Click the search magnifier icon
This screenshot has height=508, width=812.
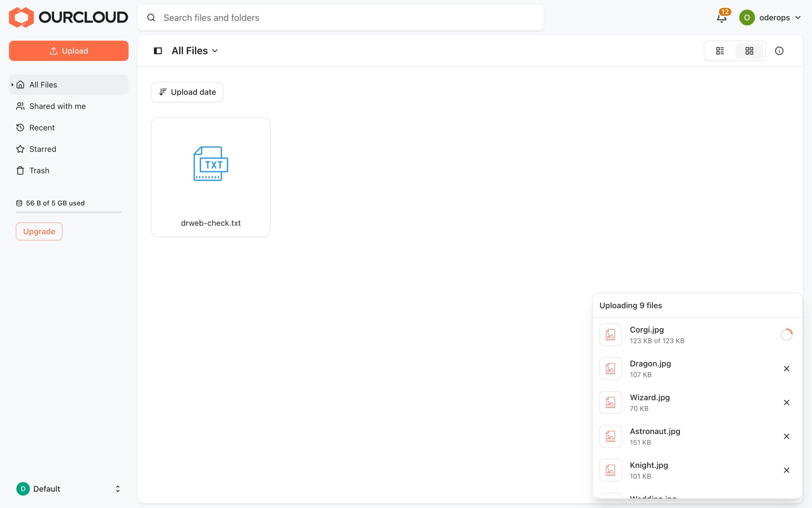point(151,17)
